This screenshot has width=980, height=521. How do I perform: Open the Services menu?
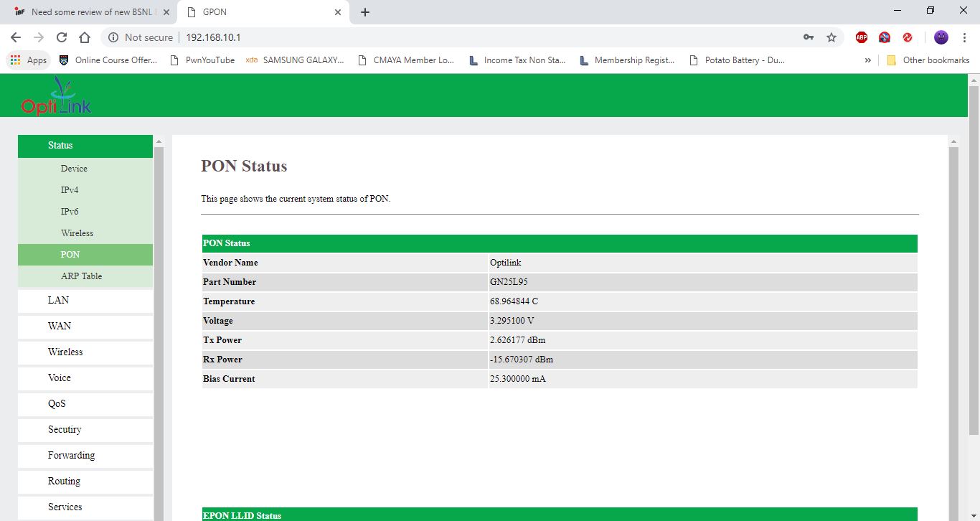[85, 507]
